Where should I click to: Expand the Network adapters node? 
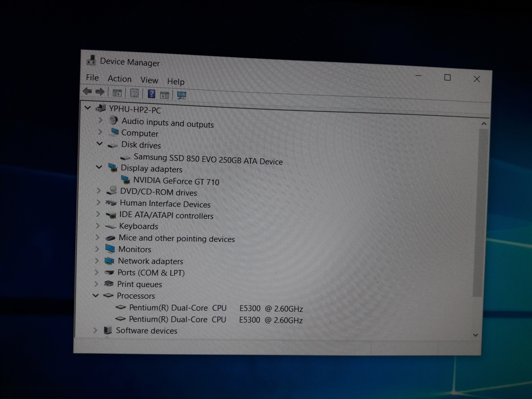tap(97, 260)
